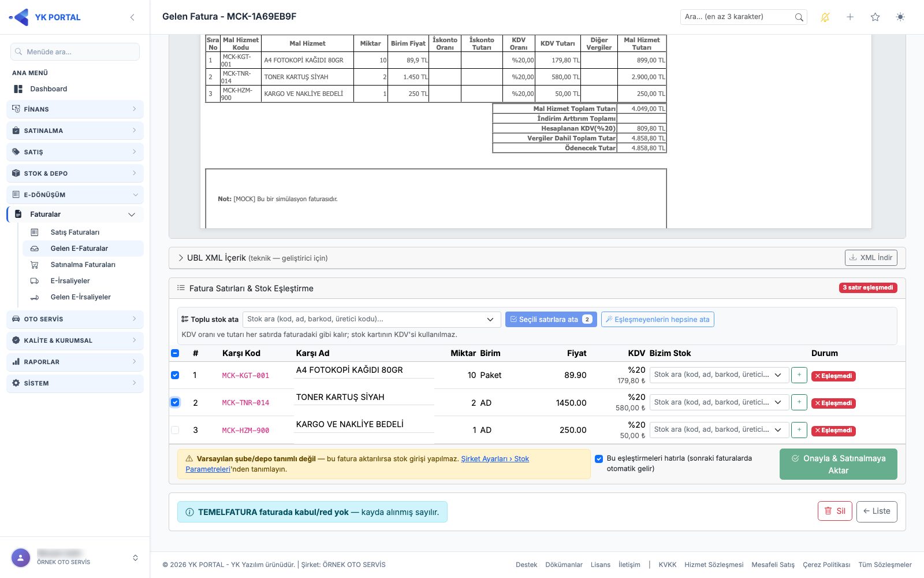Screen dimensions: 924x578
Task: Click the favorites star icon
Action: coord(875,17)
